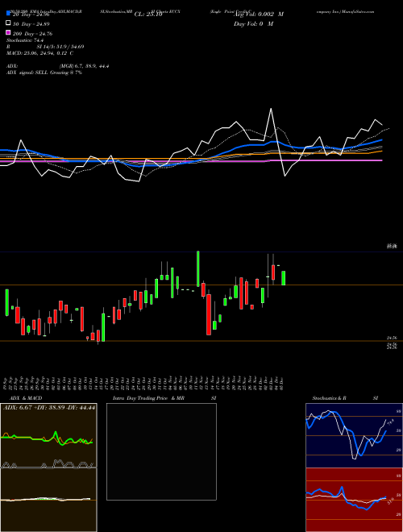This screenshot has width=403, height=532.
Task: Click the 'MACD: 25.06, 24.94, 0.12 C' line
Action: pos(39,53)
